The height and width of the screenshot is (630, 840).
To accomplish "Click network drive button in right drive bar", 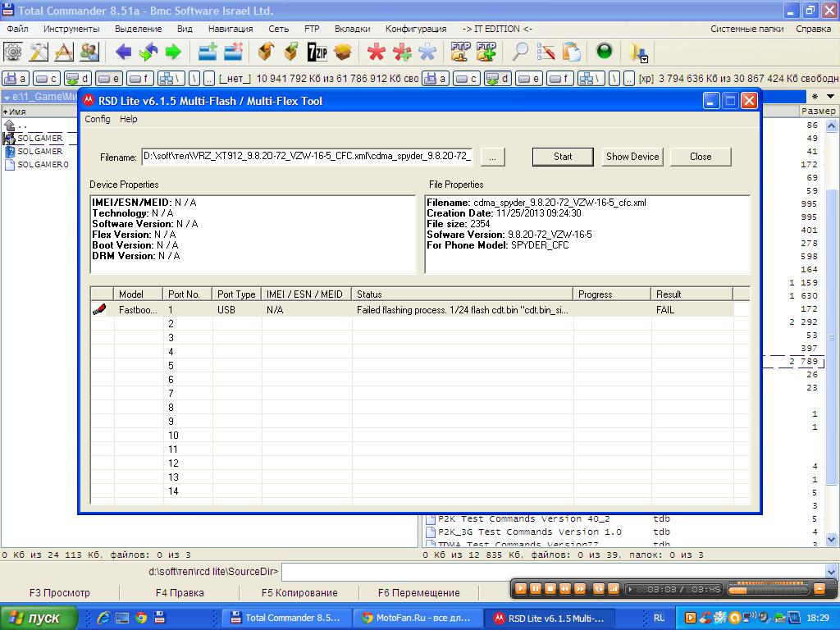I will click(x=592, y=79).
